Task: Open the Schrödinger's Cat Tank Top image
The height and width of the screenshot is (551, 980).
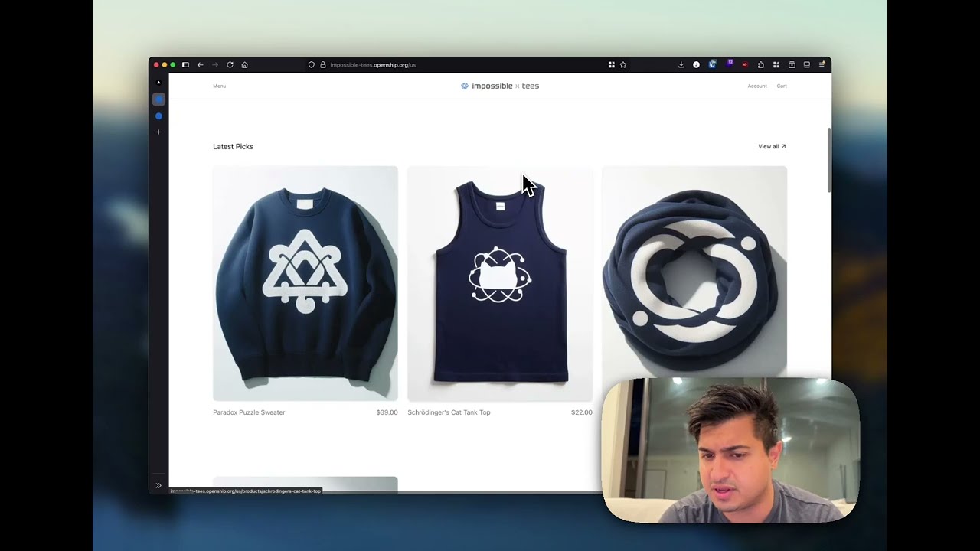Action: coord(500,283)
